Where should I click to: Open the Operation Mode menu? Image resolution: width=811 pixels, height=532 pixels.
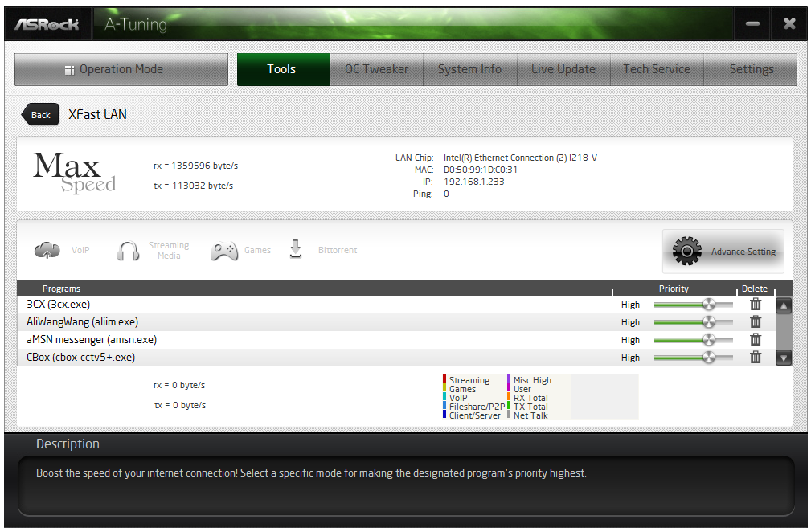[121, 69]
